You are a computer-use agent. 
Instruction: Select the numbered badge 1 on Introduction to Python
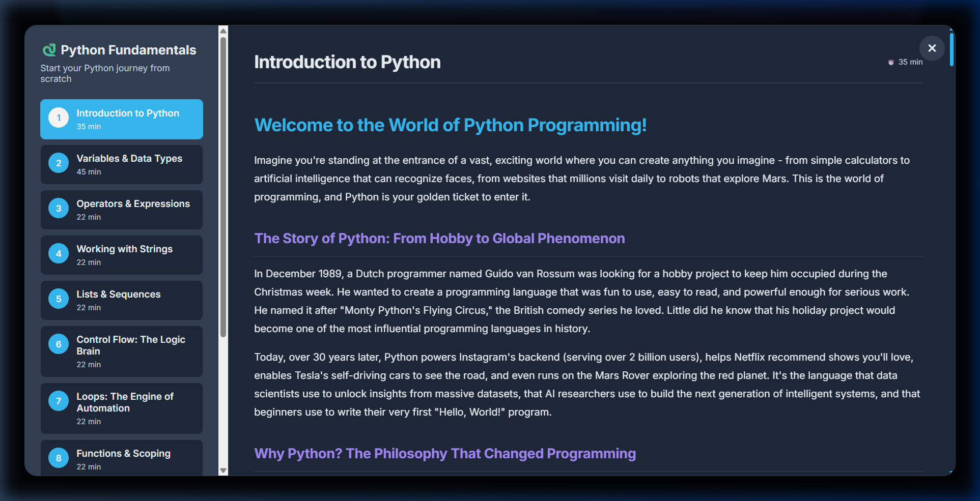click(59, 117)
